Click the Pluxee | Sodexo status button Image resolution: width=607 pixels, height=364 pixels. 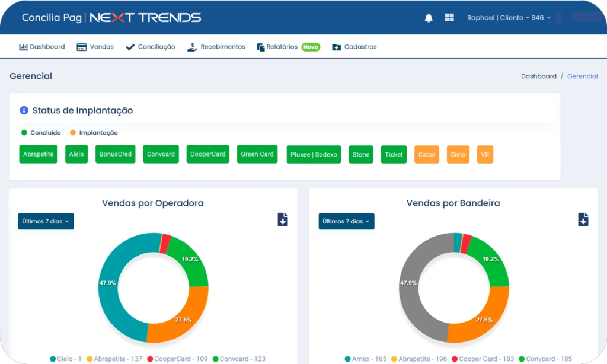[314, 155]
